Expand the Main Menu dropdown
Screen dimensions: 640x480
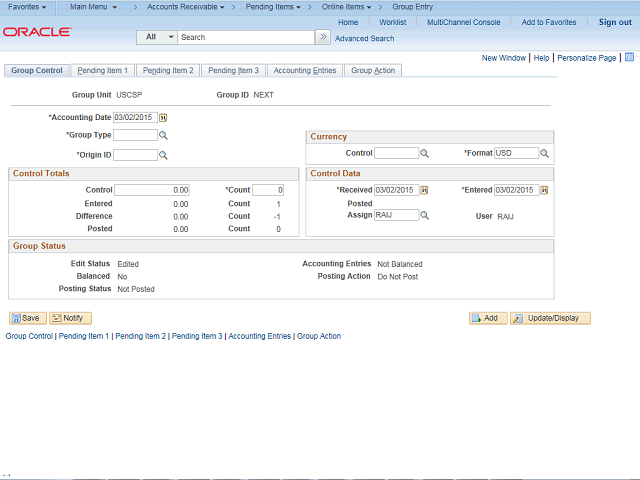pos(93,7)
